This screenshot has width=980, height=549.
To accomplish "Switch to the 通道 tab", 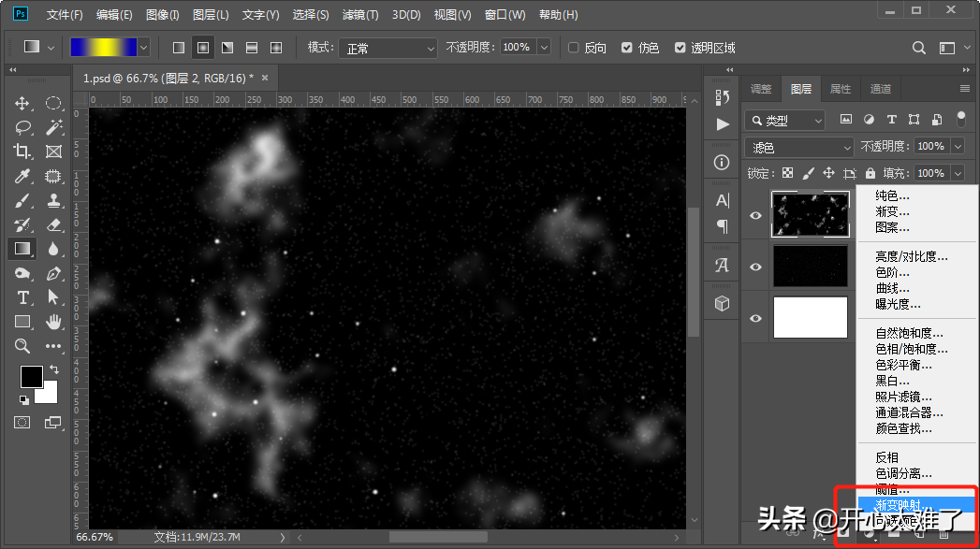I will coord(880,89).
